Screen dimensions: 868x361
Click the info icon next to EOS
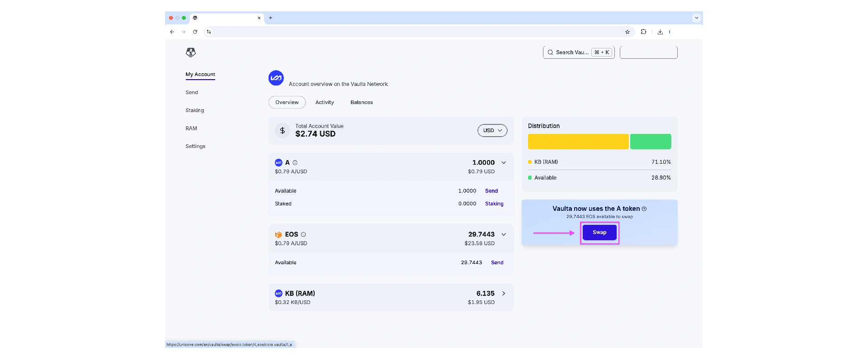point(303,234)
